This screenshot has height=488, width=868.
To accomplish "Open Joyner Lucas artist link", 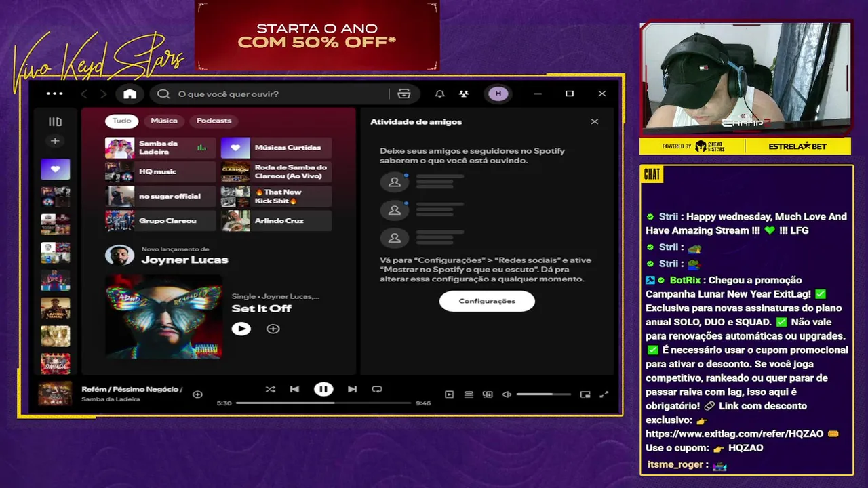I will (x=184, y=260).
